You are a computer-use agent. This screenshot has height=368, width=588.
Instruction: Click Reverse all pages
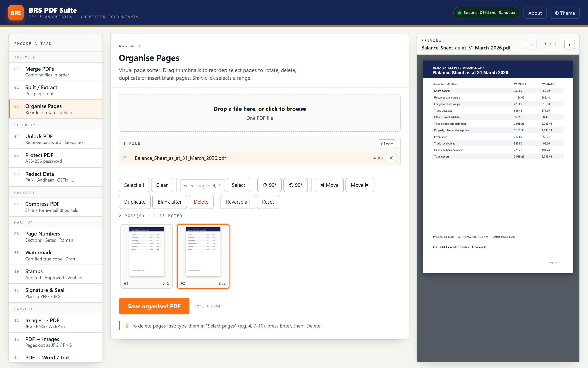pos(238,202)
